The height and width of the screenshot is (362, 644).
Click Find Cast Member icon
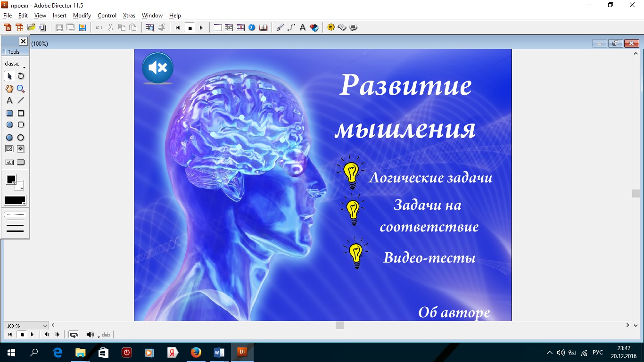click(150, 27)
